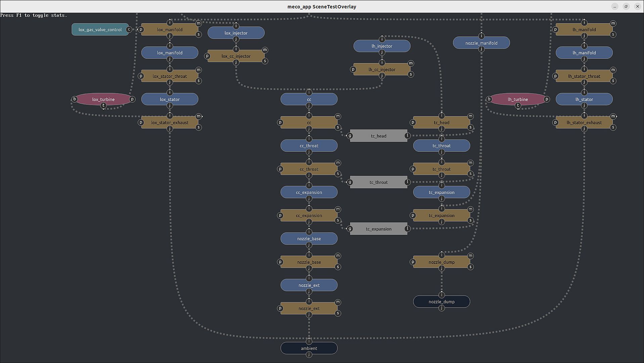Click the p port on lh_stator_exhaust

(555, 123)
